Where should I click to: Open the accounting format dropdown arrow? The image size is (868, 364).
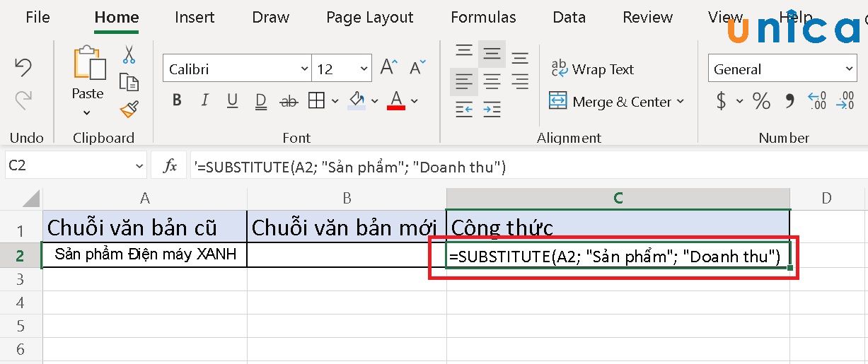[740, 101]
